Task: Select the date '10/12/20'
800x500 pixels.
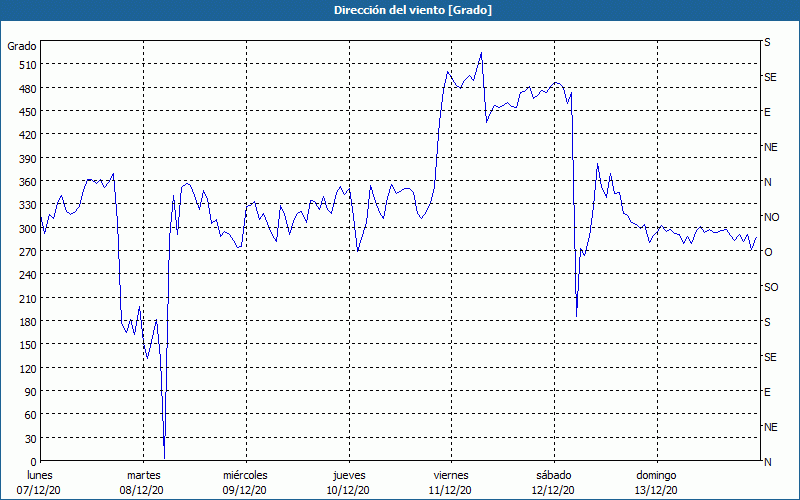Action: click(348, 490)
